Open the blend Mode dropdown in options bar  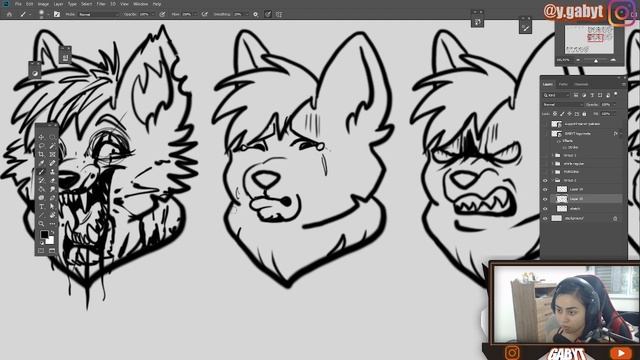coord(99,14)
